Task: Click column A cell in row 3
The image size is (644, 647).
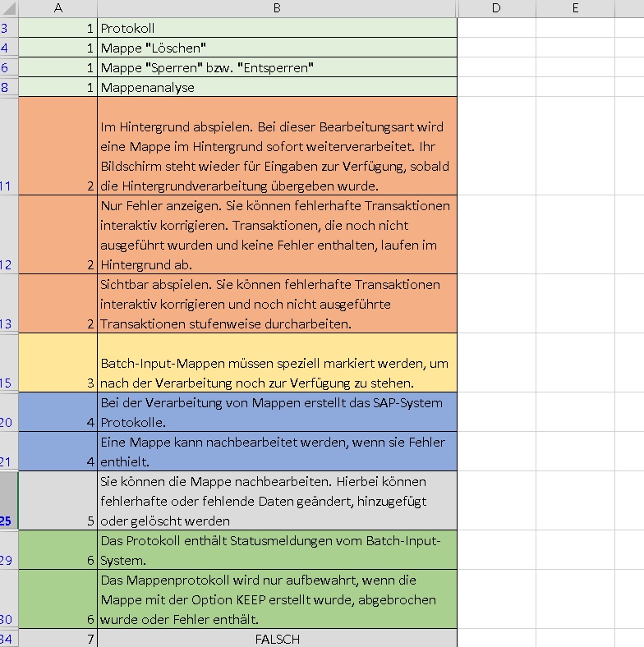Action: click(58, 28)
